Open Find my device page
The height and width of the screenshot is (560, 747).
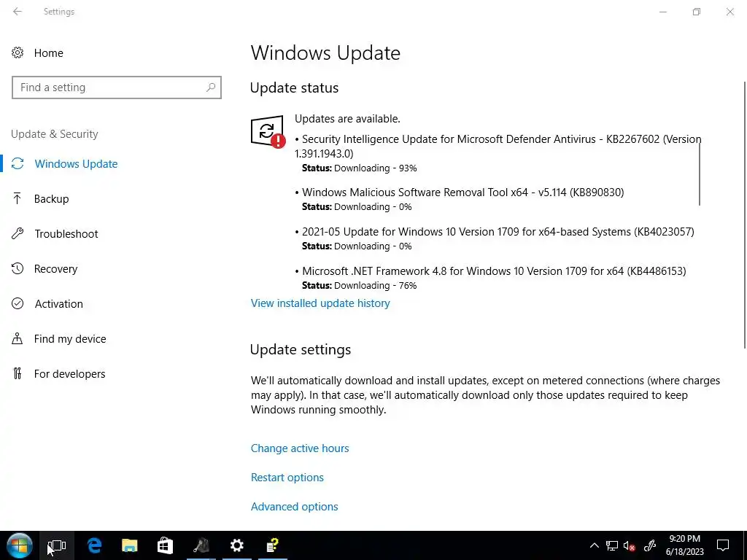point(70,338)
